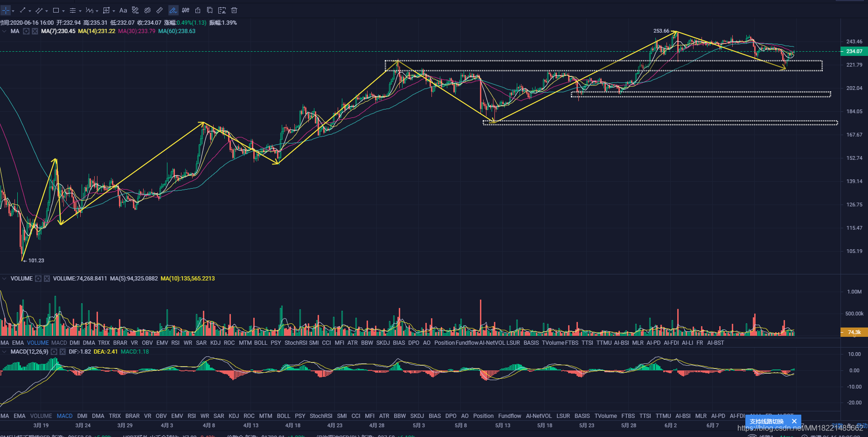Open MACD(12,26,9) settings gear
This screenshot has width=868, height=437.
[x=54, y=352]
